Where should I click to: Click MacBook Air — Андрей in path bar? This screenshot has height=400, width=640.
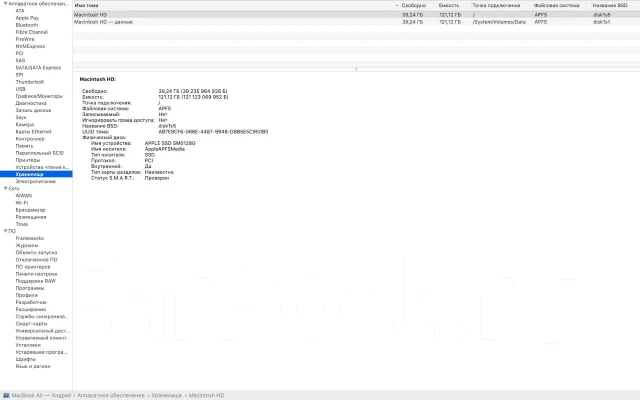[x=41, y=395]
